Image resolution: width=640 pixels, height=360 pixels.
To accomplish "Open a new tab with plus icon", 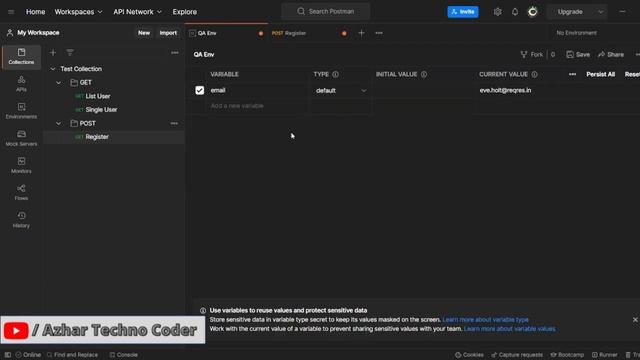I will pos(361,33).
